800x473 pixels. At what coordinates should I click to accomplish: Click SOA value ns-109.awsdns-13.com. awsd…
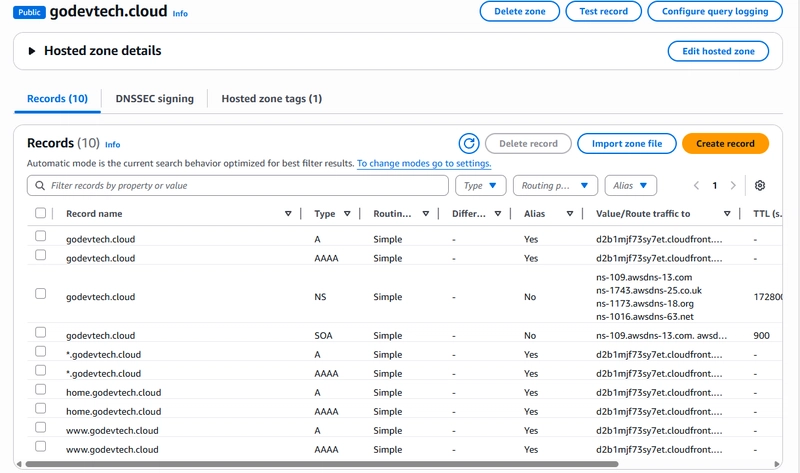click(661, 335)
